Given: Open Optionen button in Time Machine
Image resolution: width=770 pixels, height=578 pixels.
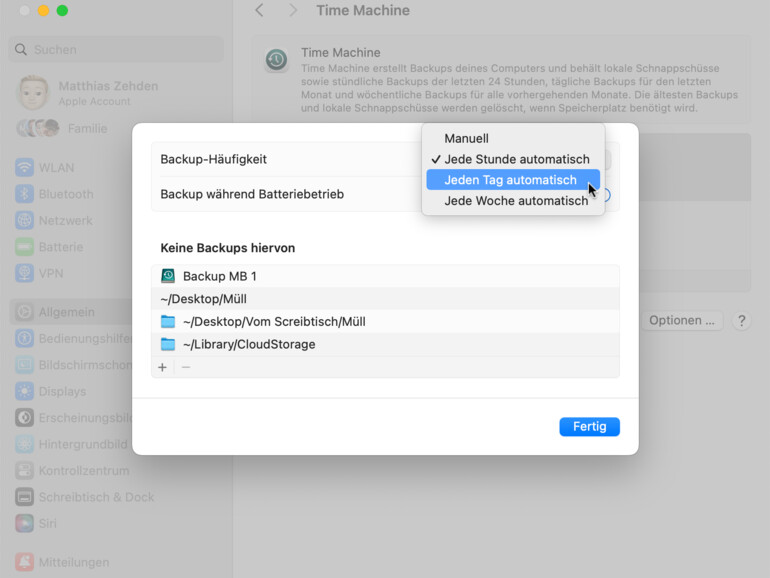Looking at the screenshot, I should pyautogui.click(x=682, y=321).
